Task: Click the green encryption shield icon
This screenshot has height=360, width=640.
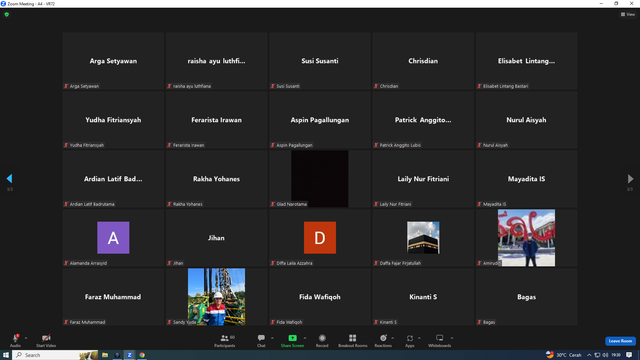Action: (x=7, y=14)
